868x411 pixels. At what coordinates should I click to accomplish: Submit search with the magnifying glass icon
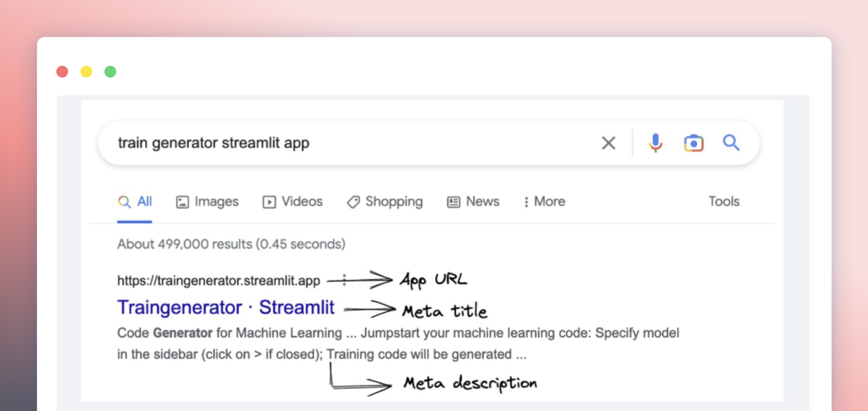pyautogui.click(x=731, y=143)
